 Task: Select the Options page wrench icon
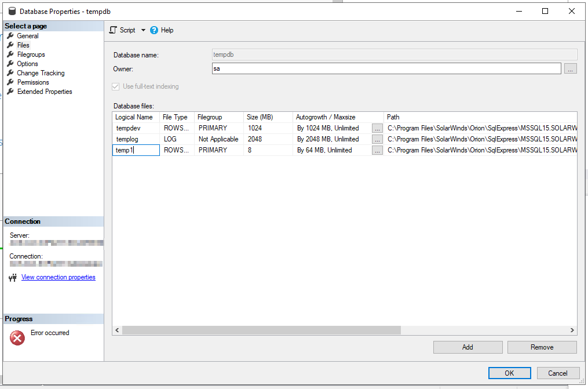(10, 64)
